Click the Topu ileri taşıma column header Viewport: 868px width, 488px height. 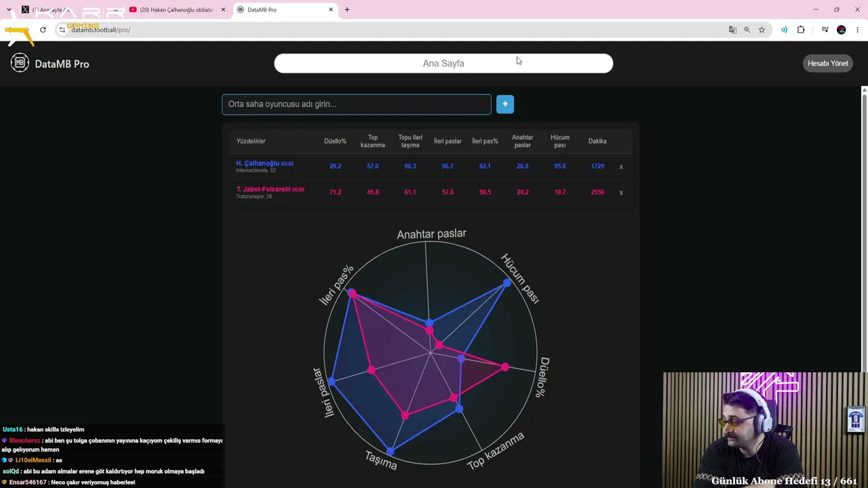pyautogui.click(x=410, y=141)
